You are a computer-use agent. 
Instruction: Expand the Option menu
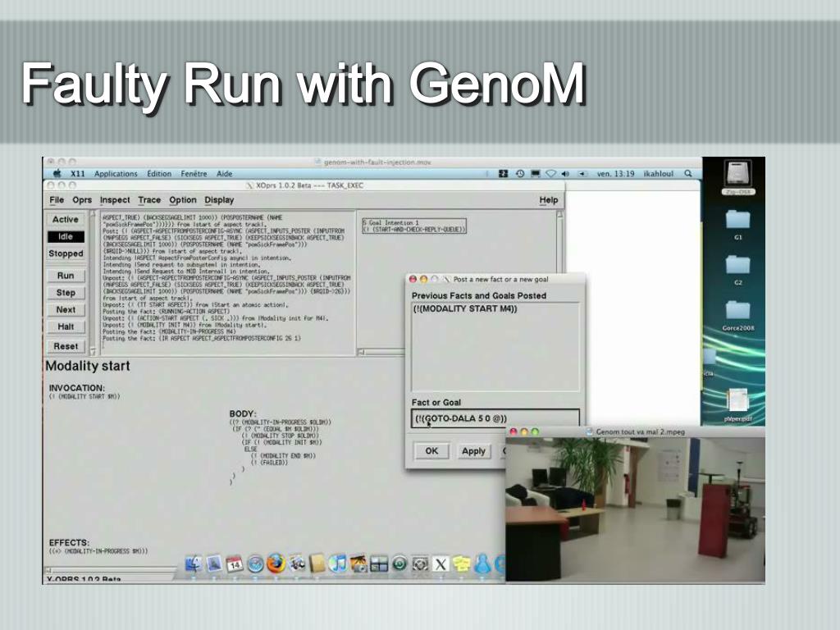183,200
